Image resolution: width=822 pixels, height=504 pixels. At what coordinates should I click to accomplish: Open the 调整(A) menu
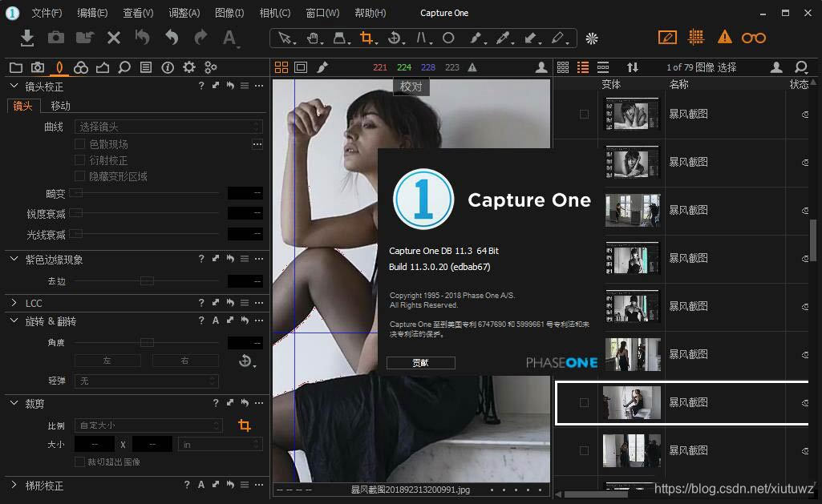pyautogui.click(x=184, y=13)
